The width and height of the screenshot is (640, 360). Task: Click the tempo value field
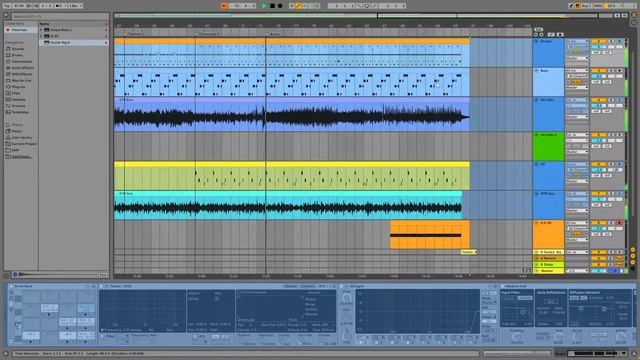point(18,6)
